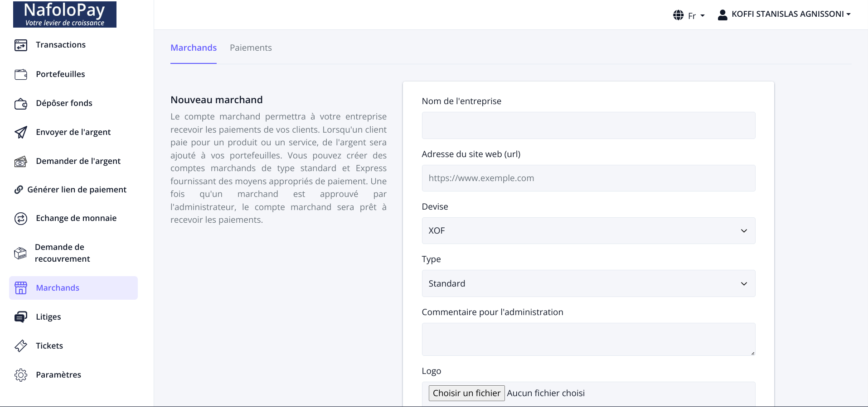Select Marchands in the sidebar
Image resolution: width=868 pixels, height=407 pixels.
coord(73,288)
